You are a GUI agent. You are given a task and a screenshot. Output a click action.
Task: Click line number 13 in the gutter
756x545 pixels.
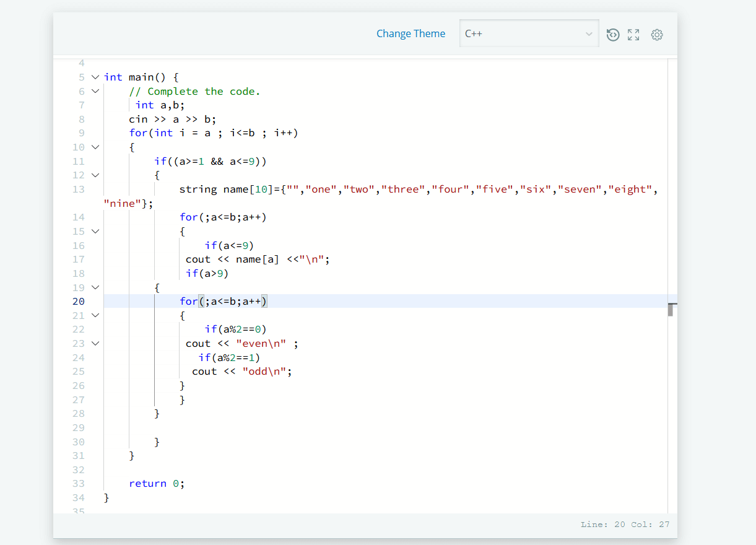78,190
